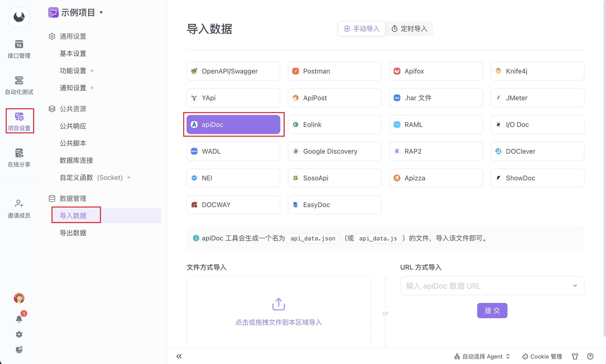Image resolution: width=606 pixels, height=364 pixels.
Task: Choose the OpenAPI/Swagger import option
Action: point(233,71)
